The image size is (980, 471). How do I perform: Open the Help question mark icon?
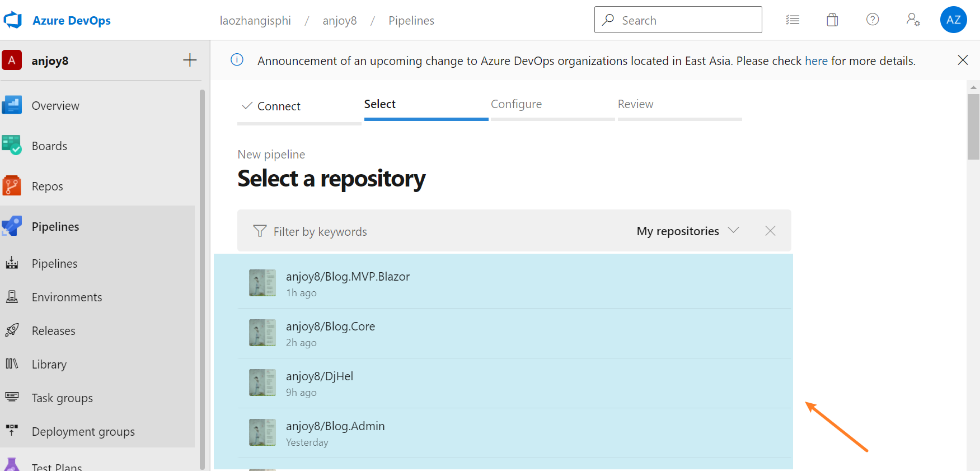click(x=873, y=20)
